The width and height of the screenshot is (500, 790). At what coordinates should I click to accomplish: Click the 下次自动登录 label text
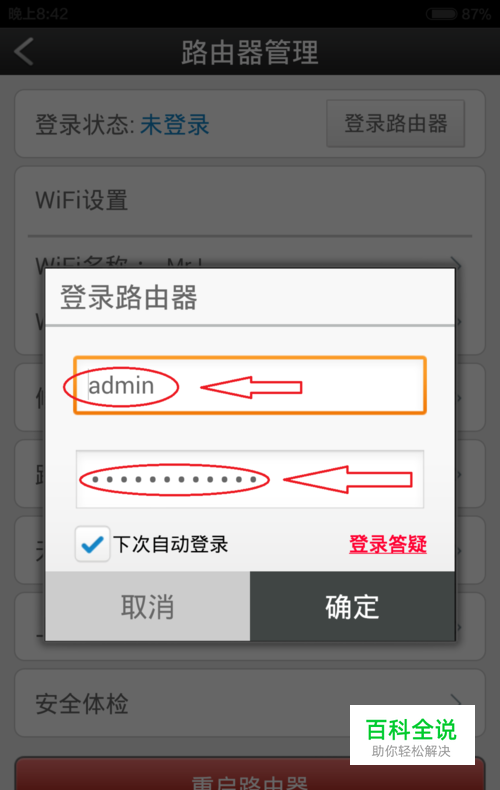171,544
